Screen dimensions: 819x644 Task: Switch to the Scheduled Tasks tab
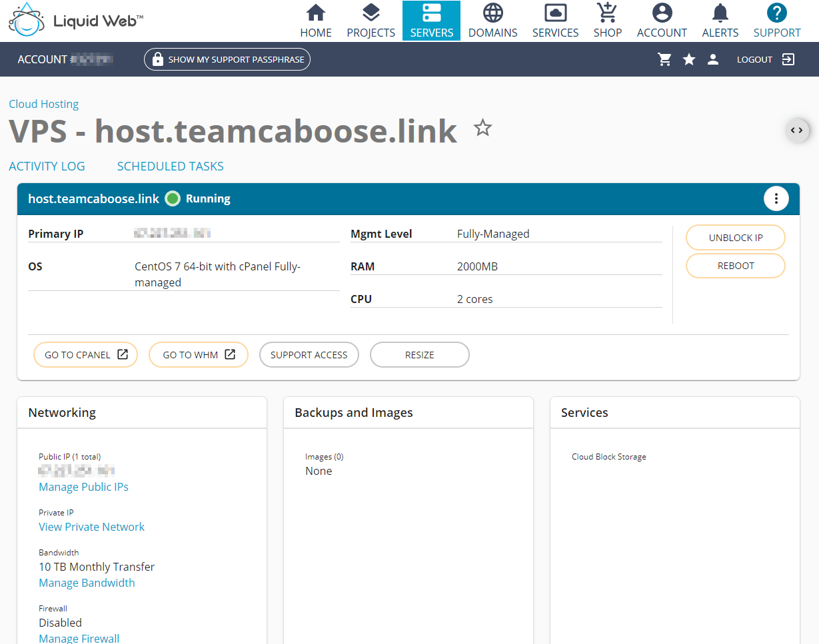170,166
